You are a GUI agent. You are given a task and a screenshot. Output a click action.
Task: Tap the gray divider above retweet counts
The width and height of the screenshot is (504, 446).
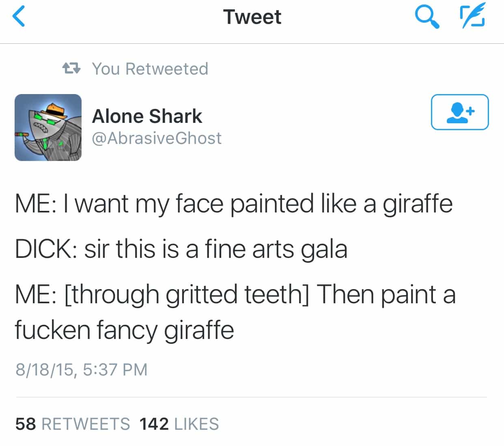coord(252,397)
